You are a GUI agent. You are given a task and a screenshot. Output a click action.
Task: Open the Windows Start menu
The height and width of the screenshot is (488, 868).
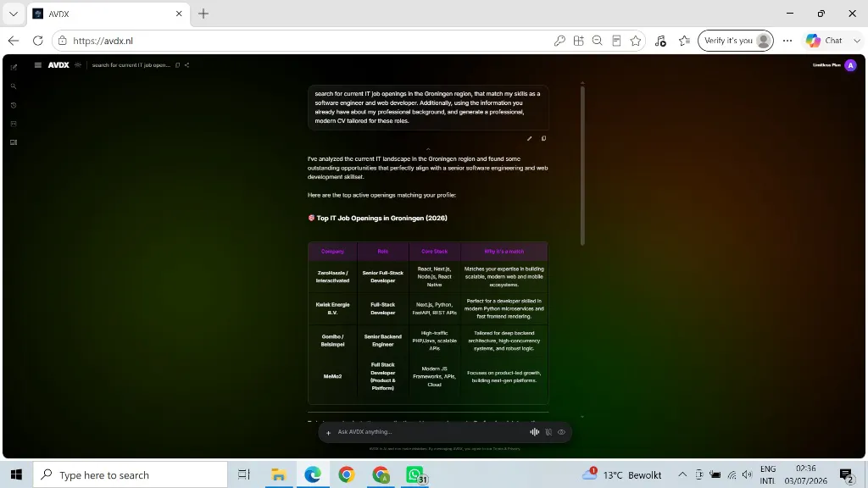17,474
